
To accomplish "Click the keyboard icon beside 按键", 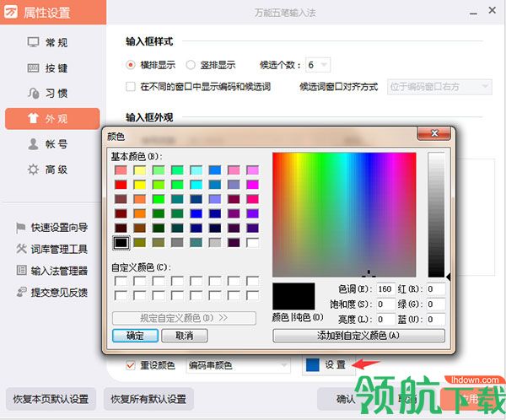I will [33, 67].
